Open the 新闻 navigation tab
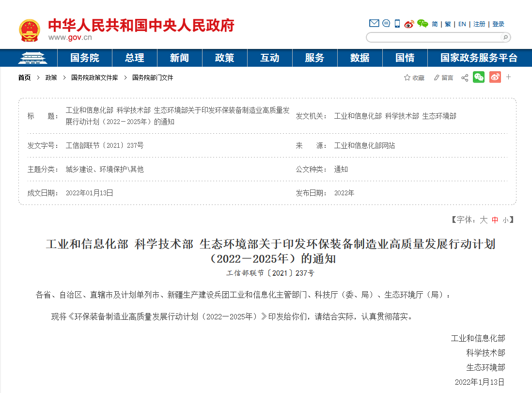This screenshot has width=532, height=393. point(179,58)
